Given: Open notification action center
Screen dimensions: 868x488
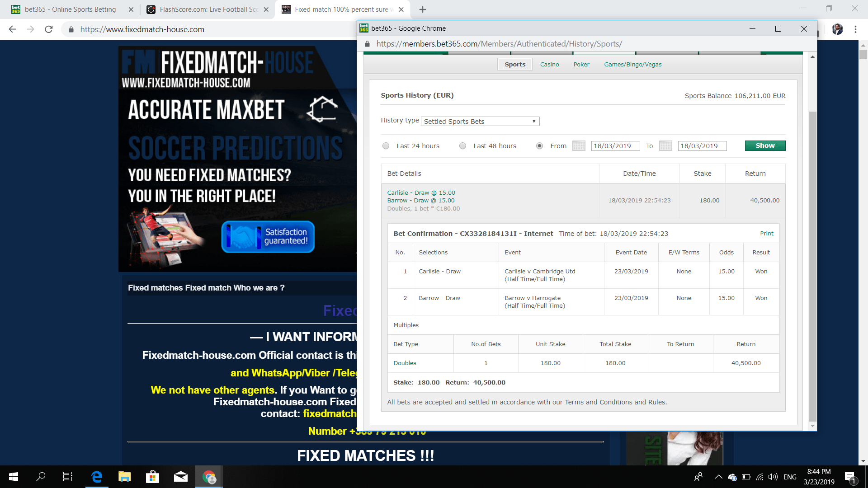Looking at the screenshot, I should (x=850, y=477).
